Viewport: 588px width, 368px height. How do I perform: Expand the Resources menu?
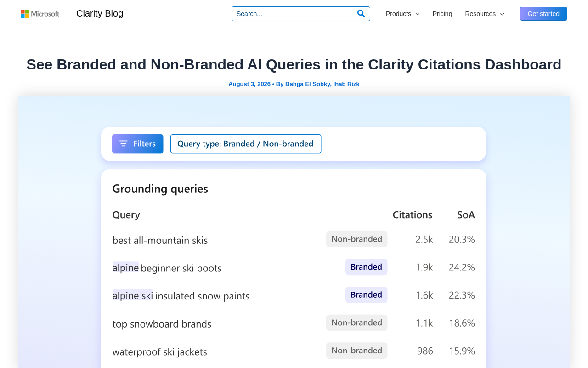(x=485, y=14)
